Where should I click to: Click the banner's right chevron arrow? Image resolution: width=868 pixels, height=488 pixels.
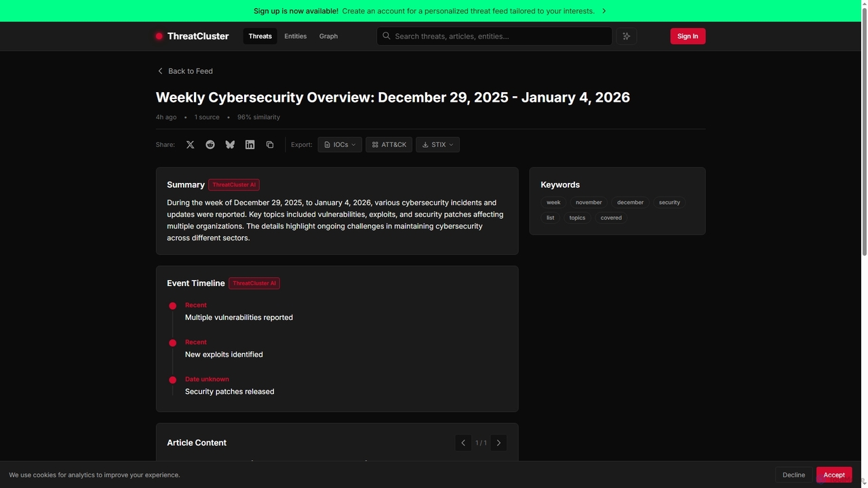coord(604,11)
